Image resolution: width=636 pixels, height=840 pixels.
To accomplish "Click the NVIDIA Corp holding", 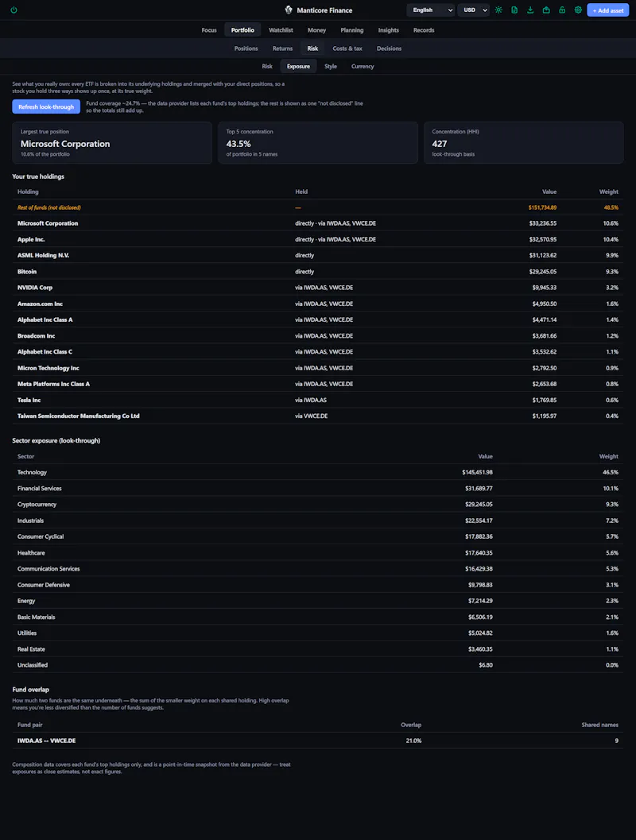I will tap(35, 288).
